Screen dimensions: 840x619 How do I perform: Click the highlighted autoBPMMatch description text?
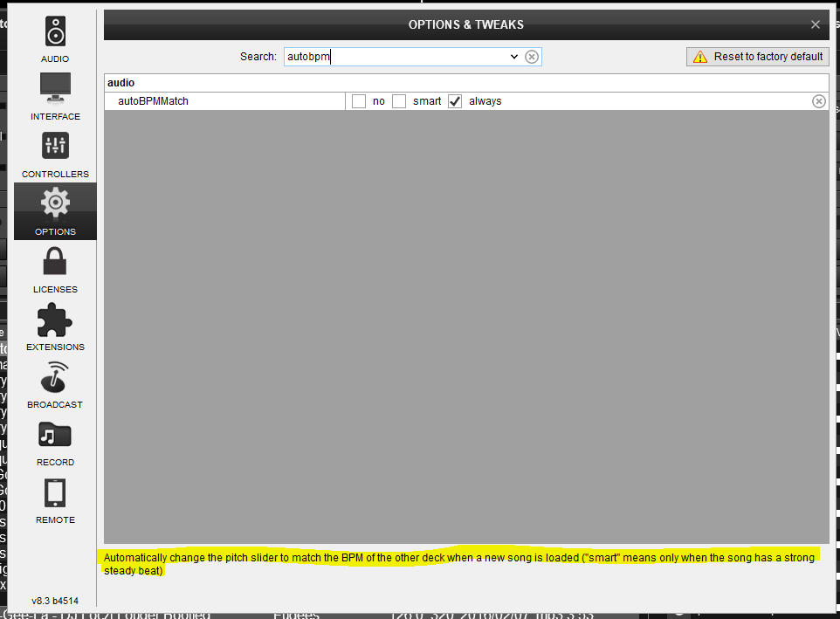coord(459,564)
